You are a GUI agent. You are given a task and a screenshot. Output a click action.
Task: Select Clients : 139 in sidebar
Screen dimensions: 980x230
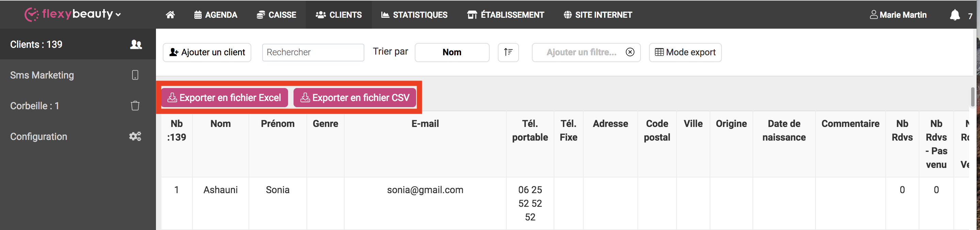coord(78,44)
